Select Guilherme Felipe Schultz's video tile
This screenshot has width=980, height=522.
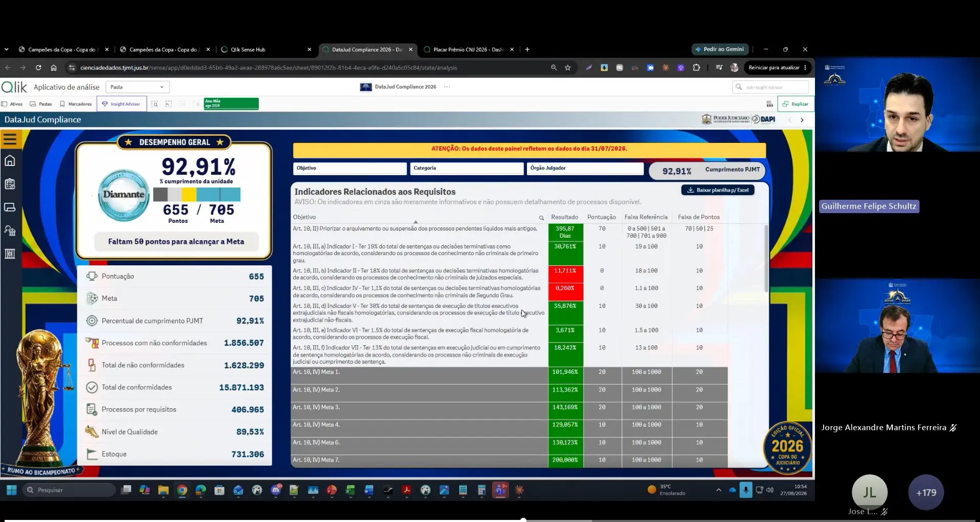click(x=897, y=105)
